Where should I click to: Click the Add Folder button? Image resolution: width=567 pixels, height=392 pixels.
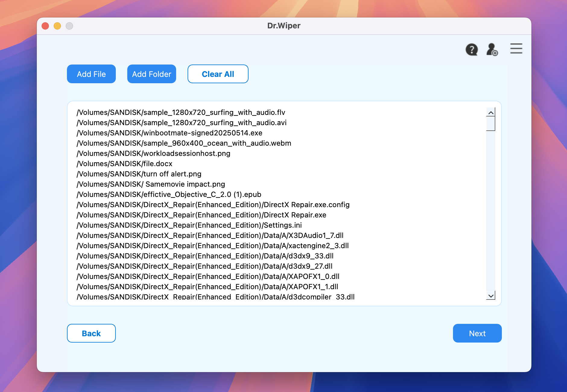[x=152, y=74]
